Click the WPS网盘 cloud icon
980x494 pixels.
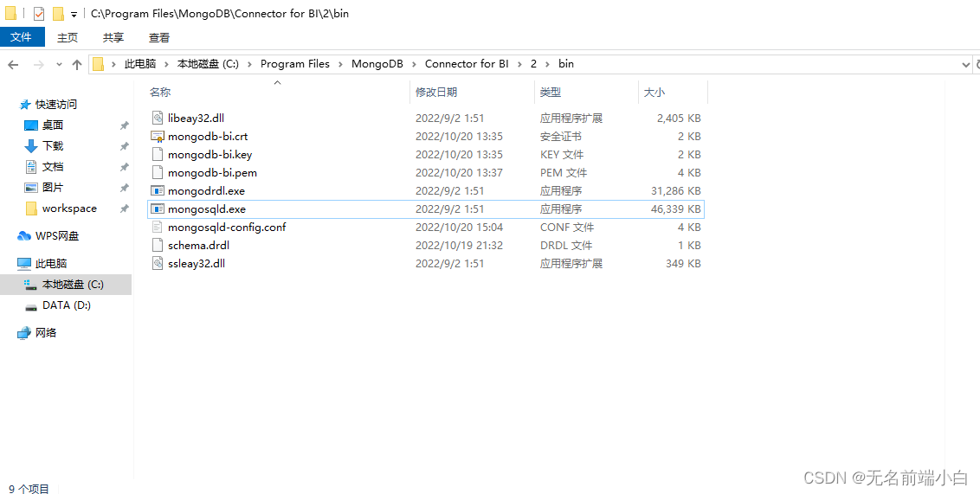24,236
